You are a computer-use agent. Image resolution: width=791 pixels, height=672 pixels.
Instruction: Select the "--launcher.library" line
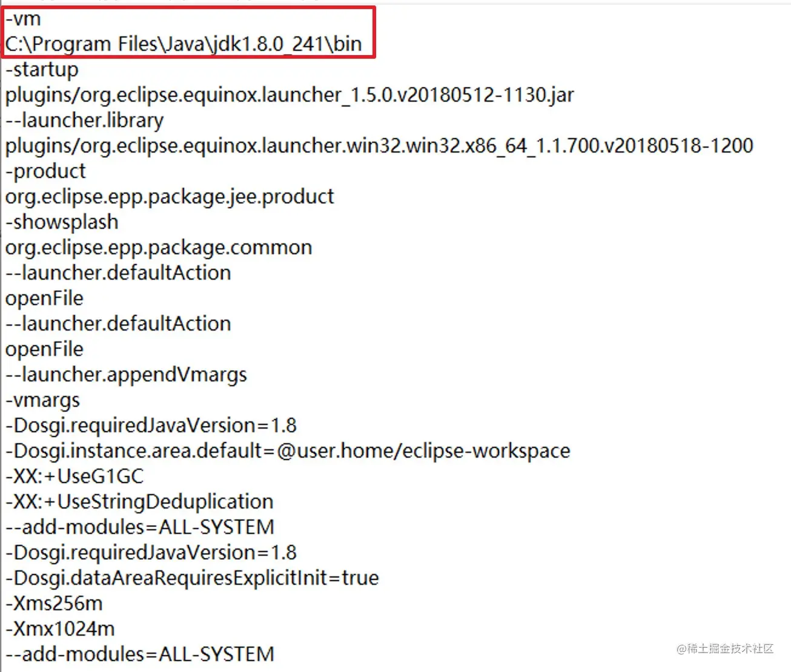point(84,120)
